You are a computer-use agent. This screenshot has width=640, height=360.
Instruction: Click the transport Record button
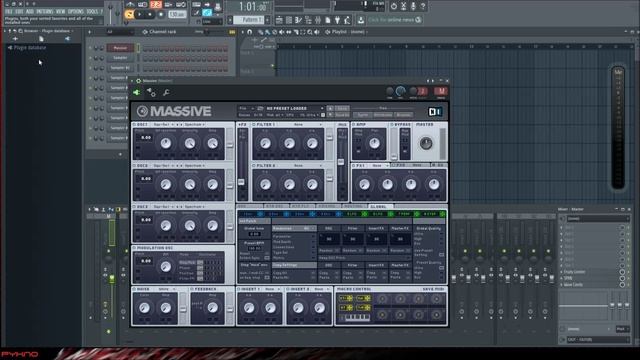160,14
